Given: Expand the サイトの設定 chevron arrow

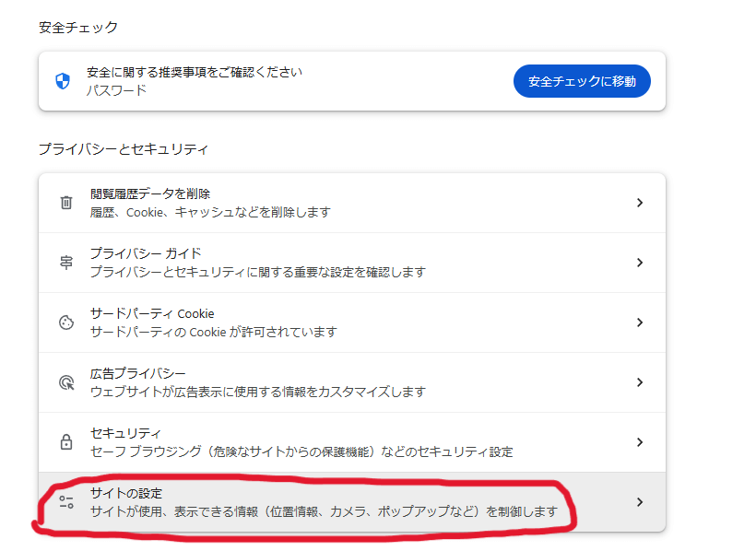Looking at the screenshot, I should click(640, 502).
